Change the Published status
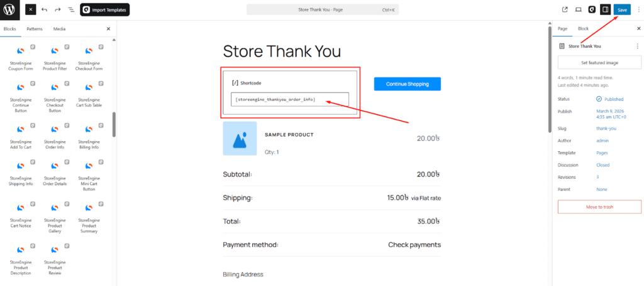Image resolution: width=644 pixels, height=286 pixels. pyautogui.click(x=610, y=99)
